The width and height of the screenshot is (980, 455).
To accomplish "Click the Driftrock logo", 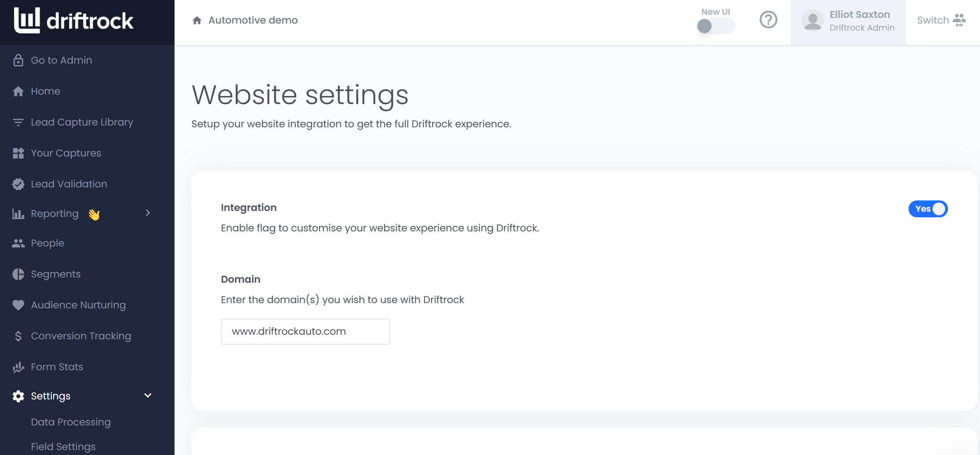I will pyautogui.click(x=74, y=20).
